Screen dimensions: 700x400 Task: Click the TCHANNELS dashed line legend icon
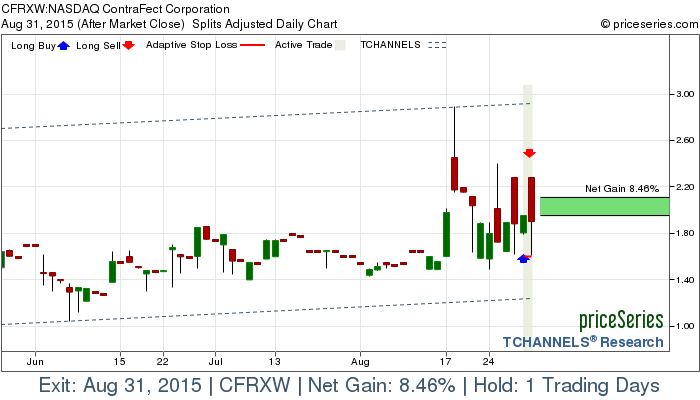(436, 46)
